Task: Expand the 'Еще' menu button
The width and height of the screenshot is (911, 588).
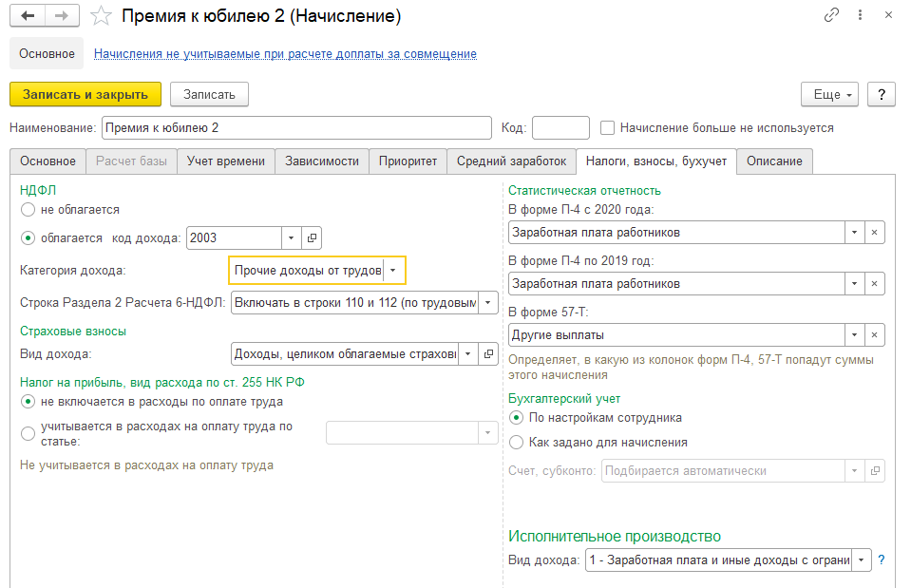Action: click(830, 94)
